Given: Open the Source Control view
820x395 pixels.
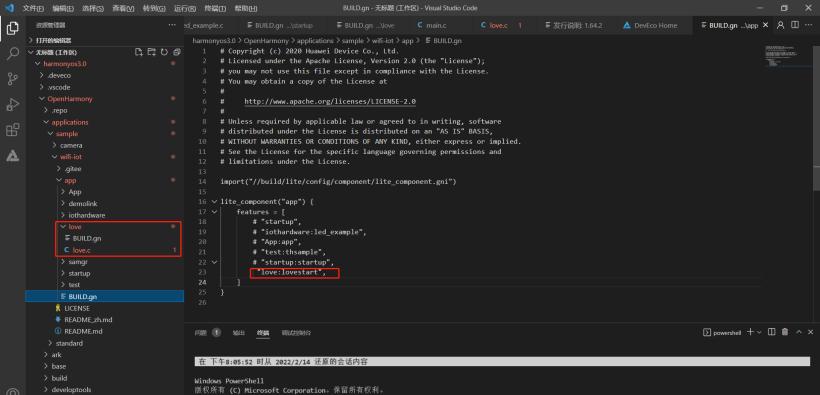Looking at the screenshot, I should [13, 79].
